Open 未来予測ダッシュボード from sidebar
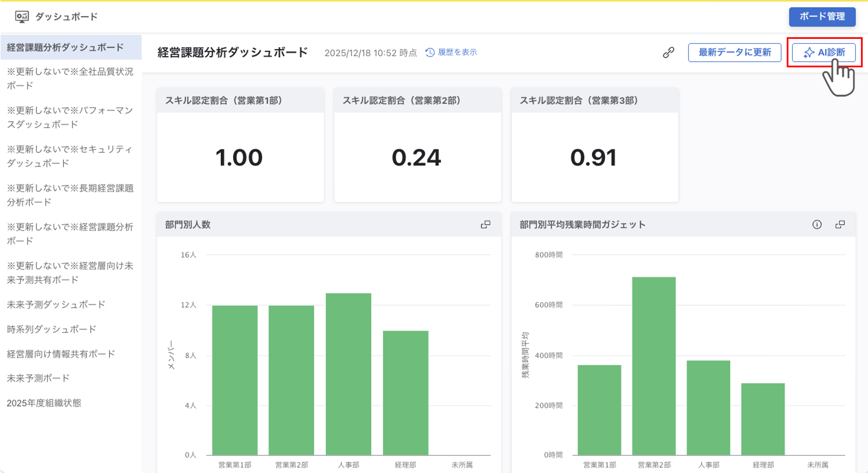Image resolution: width=868 pixels, height=473 pixels. pyautogui.click(x=56, y=304)
